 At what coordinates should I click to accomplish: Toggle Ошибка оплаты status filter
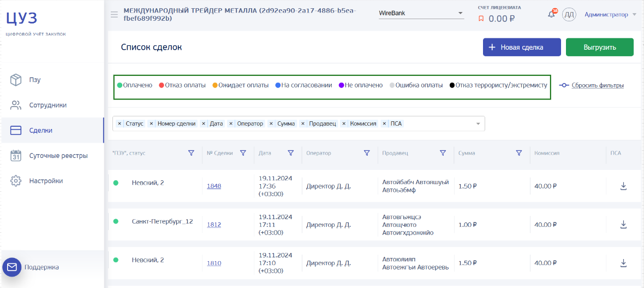coord(416,86)
